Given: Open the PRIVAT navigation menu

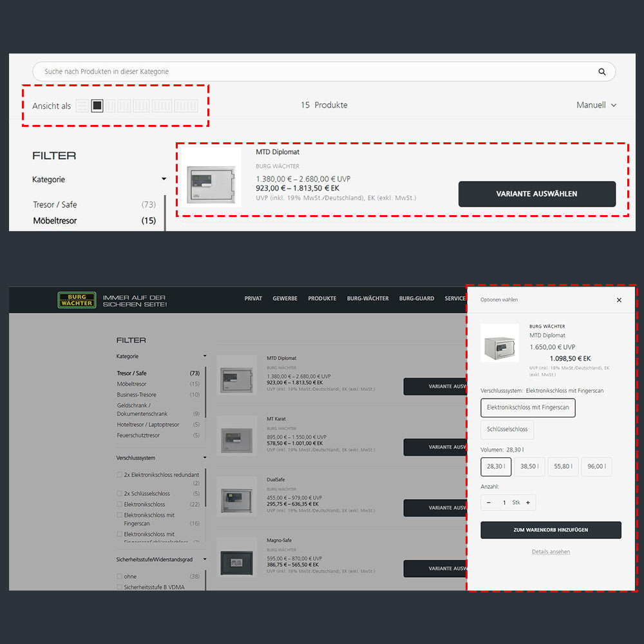Looking at the screenshot, I should [253, 299].
